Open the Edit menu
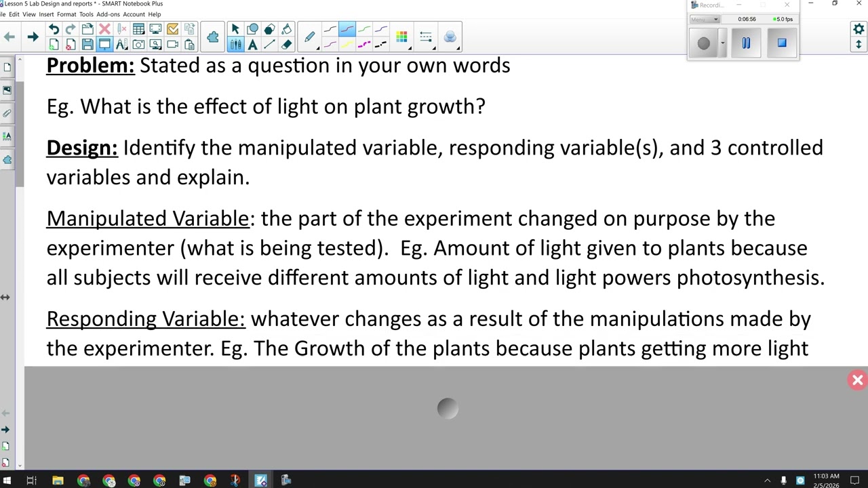The image size is (868, 488). coord(14,14)
